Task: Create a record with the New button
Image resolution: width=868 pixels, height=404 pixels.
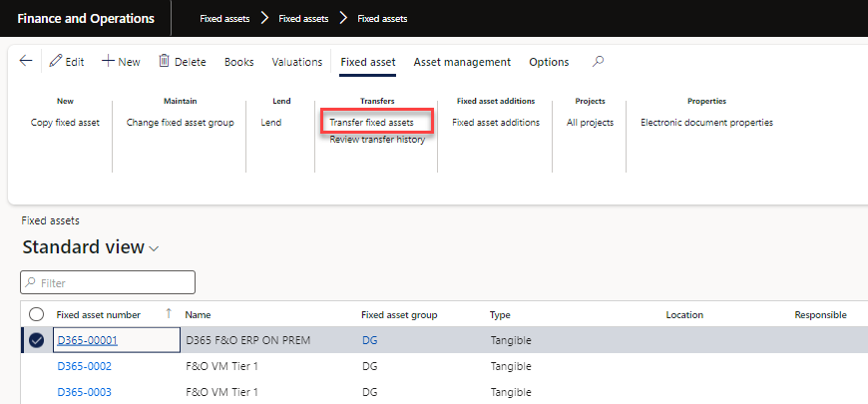Action: click(121, 62)
